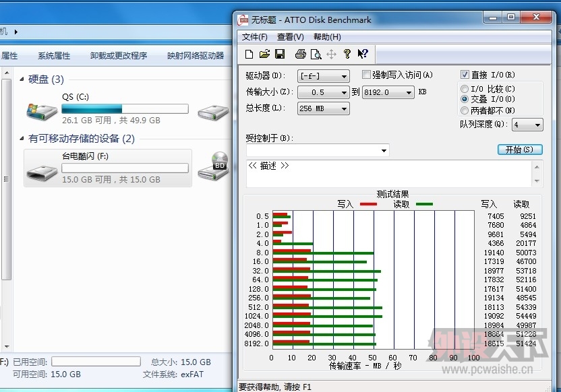This screenshot has width=561, height=392.
Task: Open the 驱动器 [-f-] dropdown
Action: 324,76
